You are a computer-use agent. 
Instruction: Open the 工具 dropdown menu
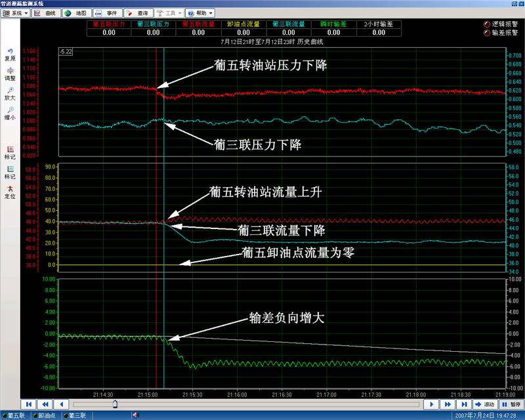[169, 12]
